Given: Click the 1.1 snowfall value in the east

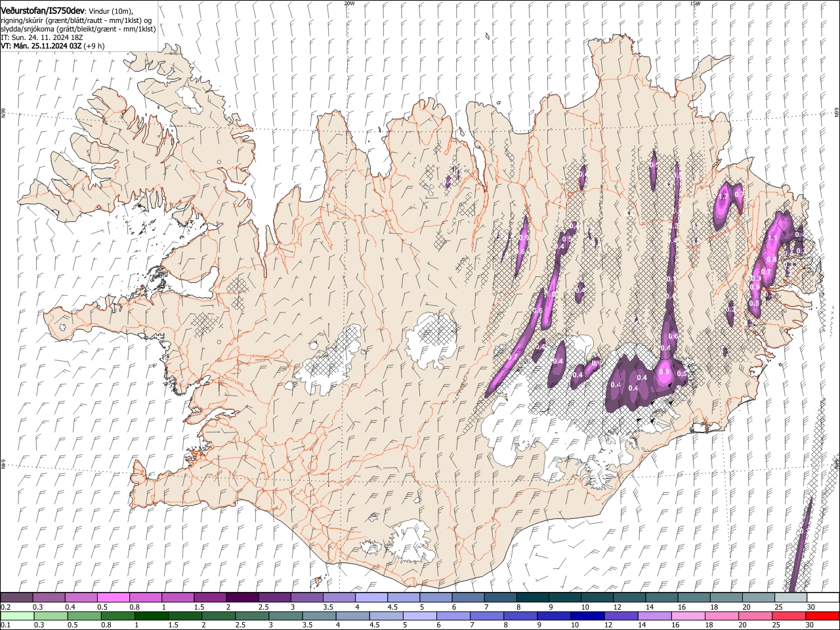Looking at the screenshot, I should coord(772,238).
